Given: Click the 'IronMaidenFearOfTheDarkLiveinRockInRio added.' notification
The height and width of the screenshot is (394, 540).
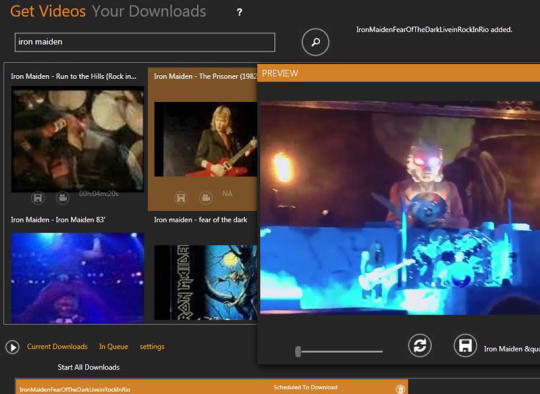Looking at the screenshot, I should tap(434, 30).
